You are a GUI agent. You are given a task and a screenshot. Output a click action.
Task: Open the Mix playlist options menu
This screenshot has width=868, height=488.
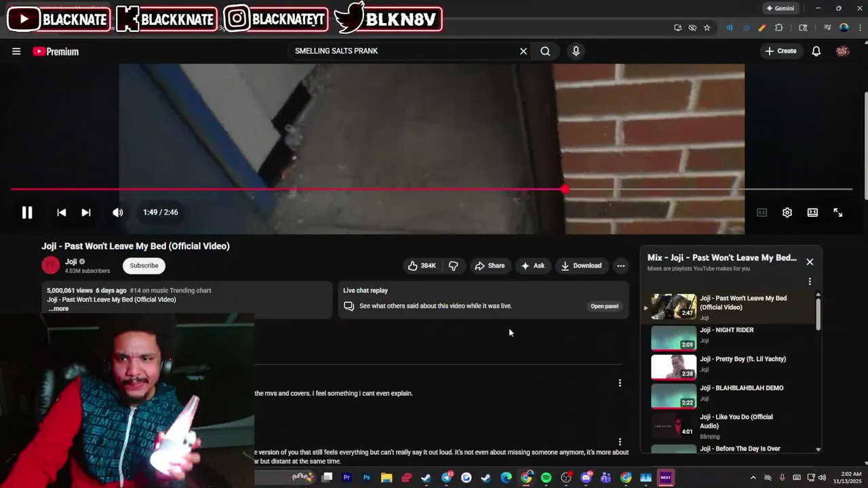(x=810, y=281)
